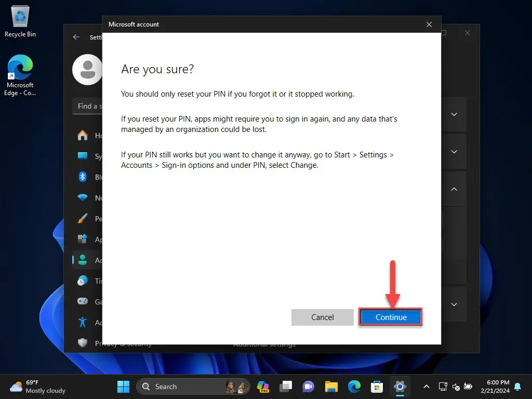Open the Gaming controller sidebar icon
Viewport: 532px width, 399px height.
coord(83,301)
